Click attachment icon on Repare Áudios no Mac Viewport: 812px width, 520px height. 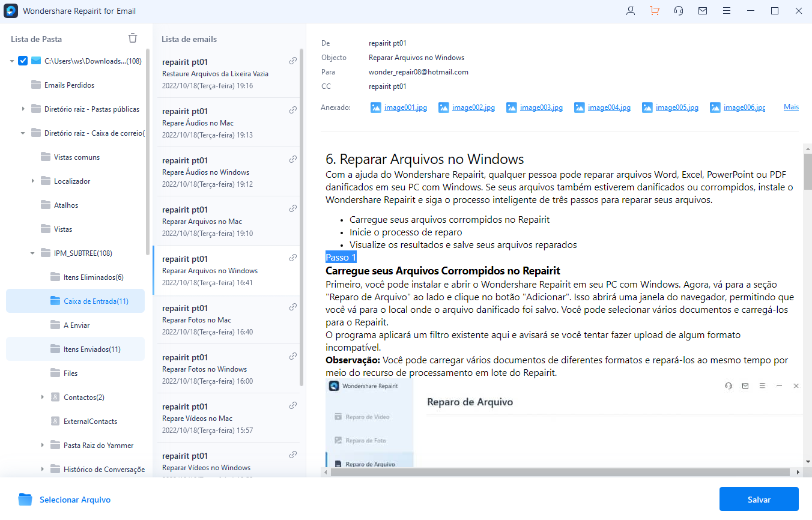tap(293, 110)
